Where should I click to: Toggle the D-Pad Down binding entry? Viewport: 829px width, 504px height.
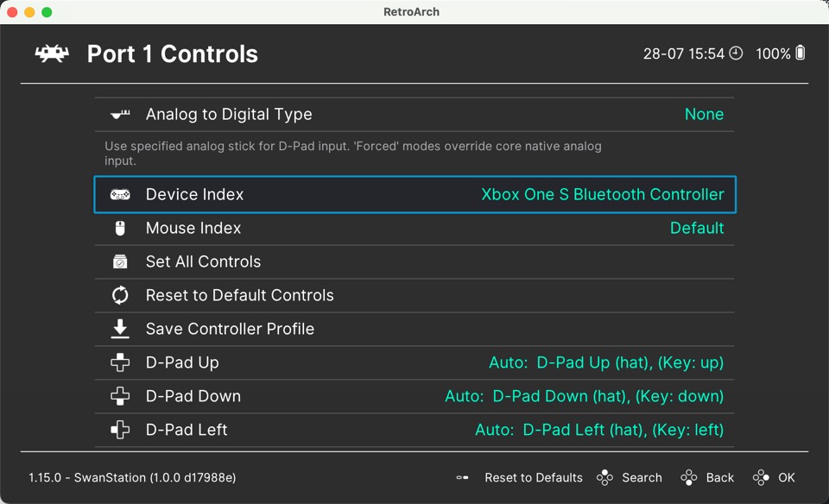[x=414, y=396]
